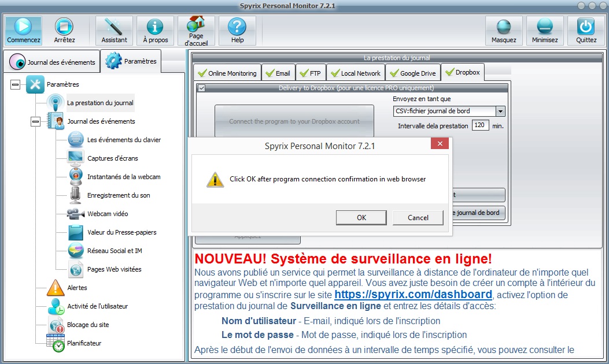609x364 pixels.
Task: Open the À propos information
Action: pos(156,30)
